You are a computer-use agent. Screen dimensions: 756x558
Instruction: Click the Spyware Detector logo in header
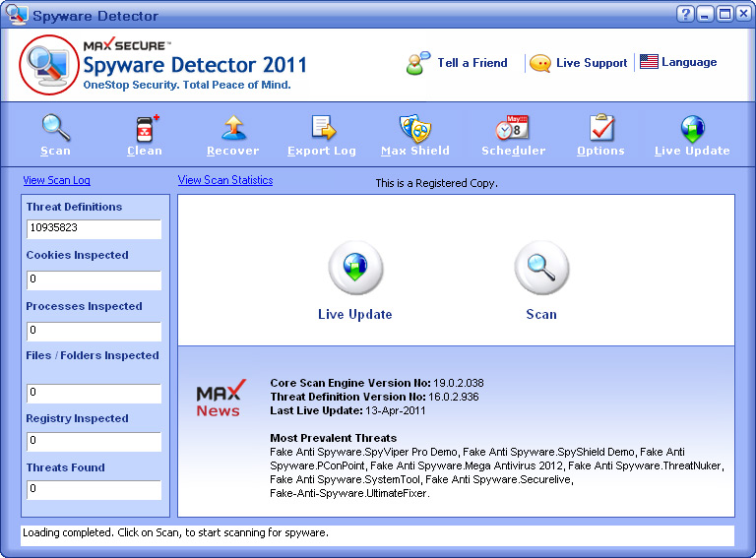(x=48, y=65)
